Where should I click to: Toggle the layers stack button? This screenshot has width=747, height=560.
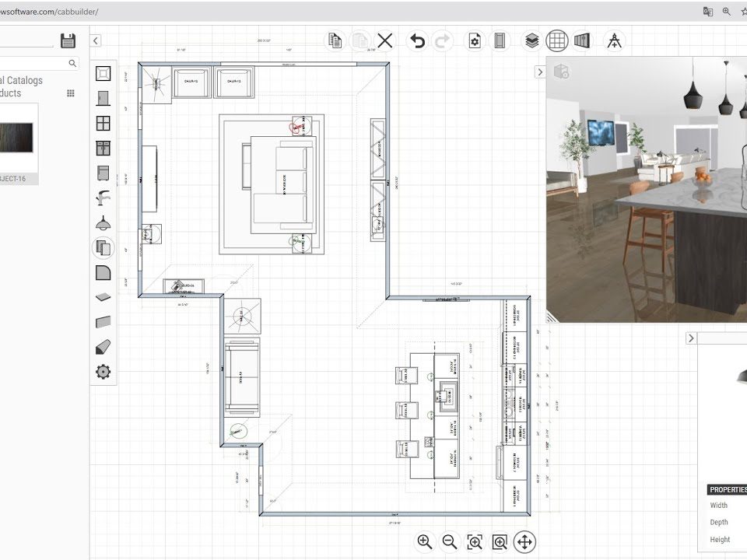531,41
